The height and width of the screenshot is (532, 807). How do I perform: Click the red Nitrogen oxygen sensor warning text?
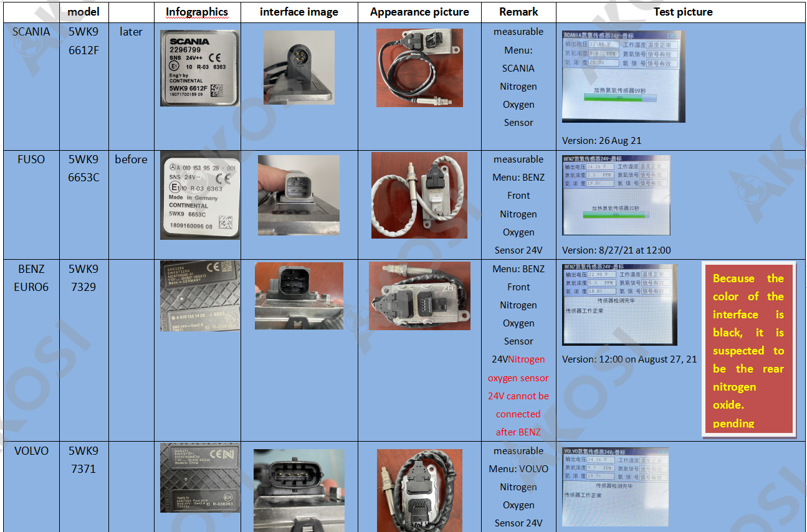[518, 396]
